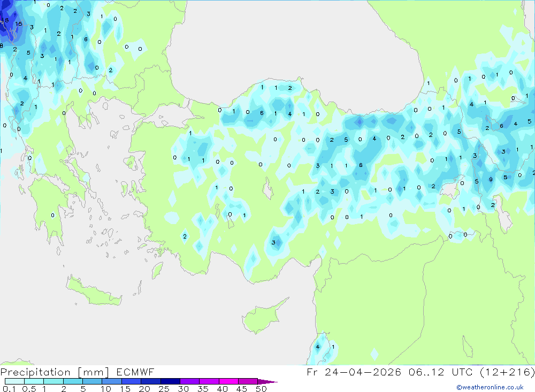The image size is (535, 392).
Task: Click the 10–15 mm legend swatch
Action: point(112,381)
